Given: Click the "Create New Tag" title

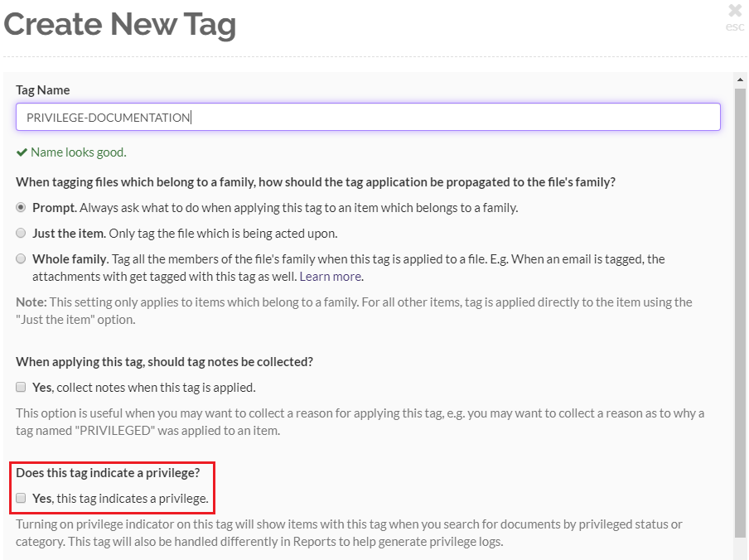Looking at the screenshot, I should (119, 24).
